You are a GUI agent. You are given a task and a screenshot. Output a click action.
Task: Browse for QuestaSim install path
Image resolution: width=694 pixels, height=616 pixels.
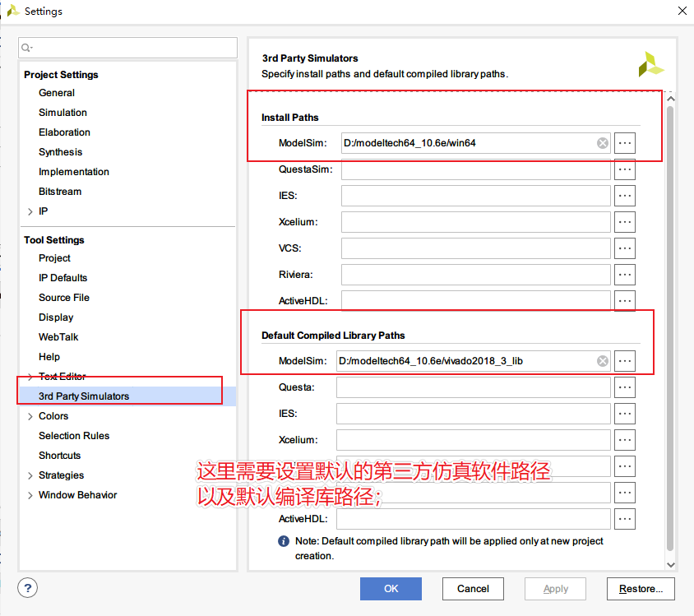tap(624, 169)
